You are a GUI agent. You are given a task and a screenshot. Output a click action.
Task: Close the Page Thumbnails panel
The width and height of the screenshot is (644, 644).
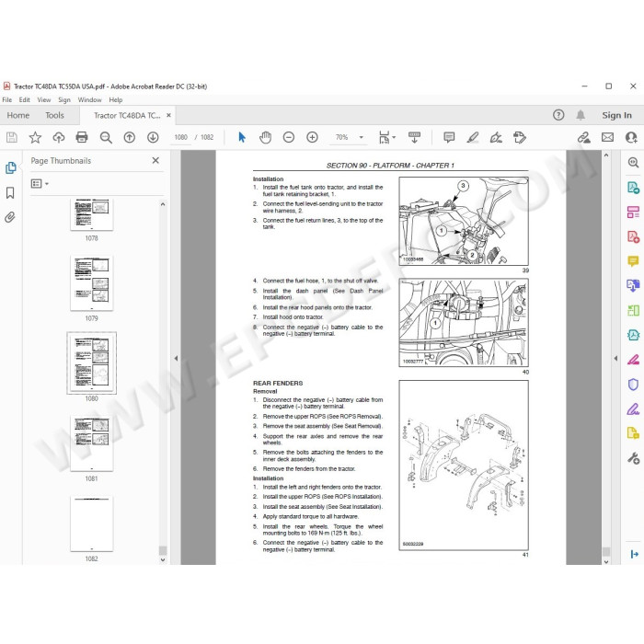click(155, 161)
